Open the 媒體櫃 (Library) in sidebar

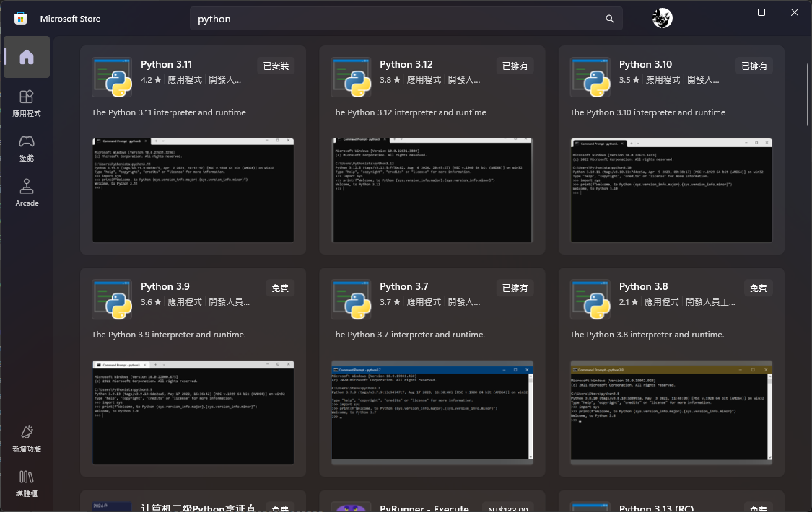[x=27, y=483]
